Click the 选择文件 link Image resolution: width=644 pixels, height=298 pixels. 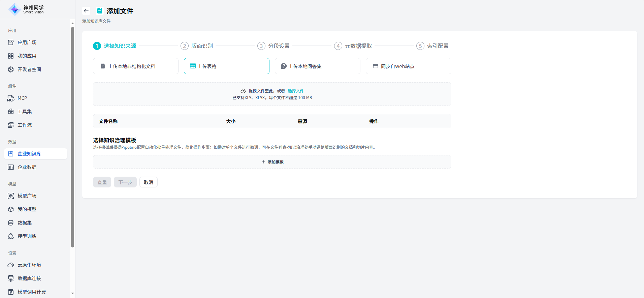point(295,91)
